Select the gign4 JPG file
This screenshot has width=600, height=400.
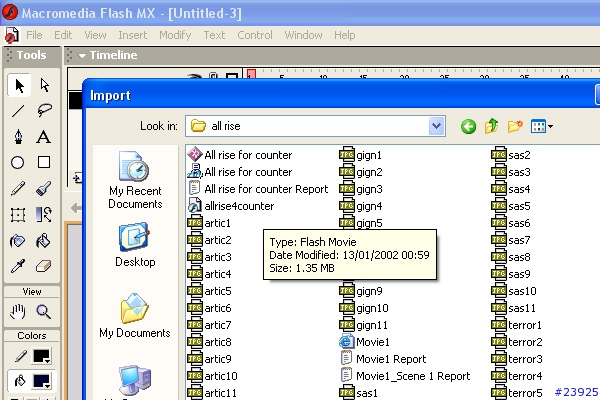point(361,206)
